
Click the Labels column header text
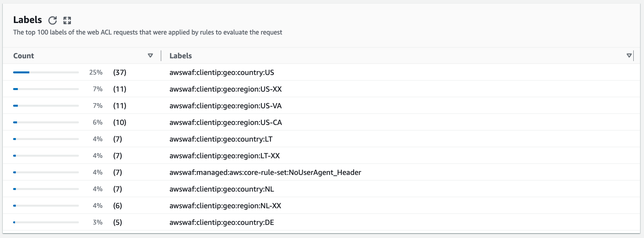click(181, 56)
